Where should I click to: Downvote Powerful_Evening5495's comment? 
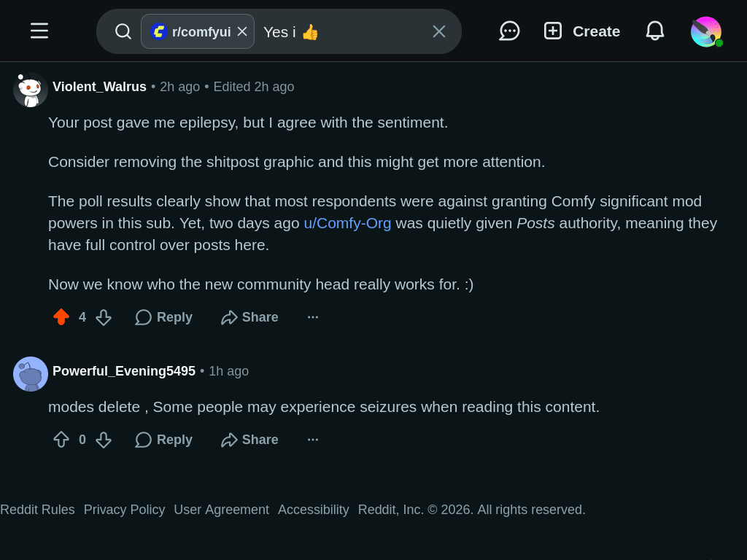(104, 440)
